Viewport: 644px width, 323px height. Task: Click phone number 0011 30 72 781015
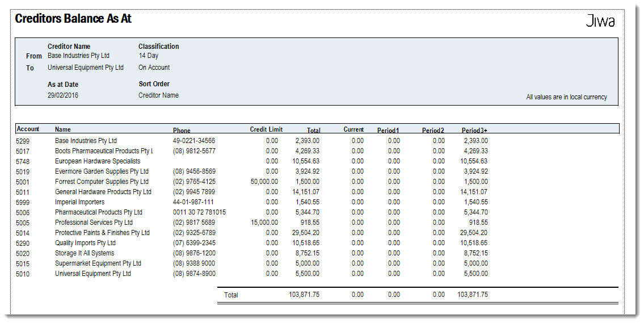click(199, 212)
